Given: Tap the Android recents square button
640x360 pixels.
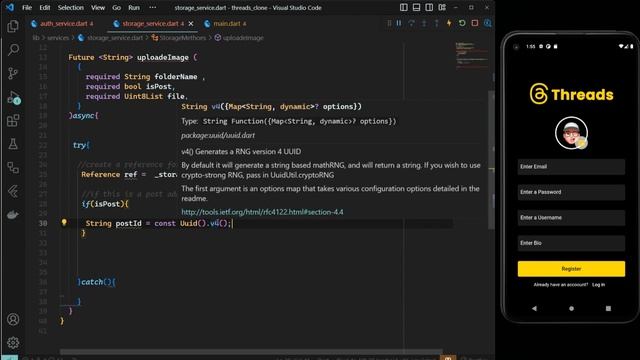Looking at the screenshot, I should coord(608,308).
